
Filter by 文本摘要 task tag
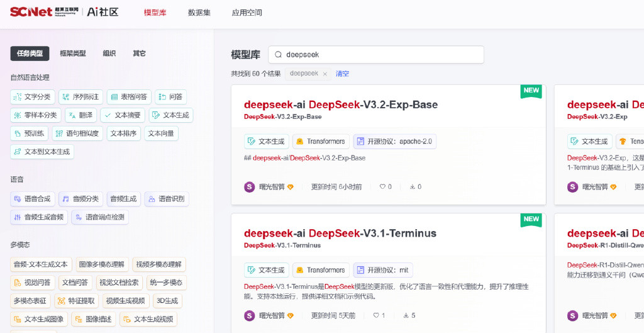point(123,115)
